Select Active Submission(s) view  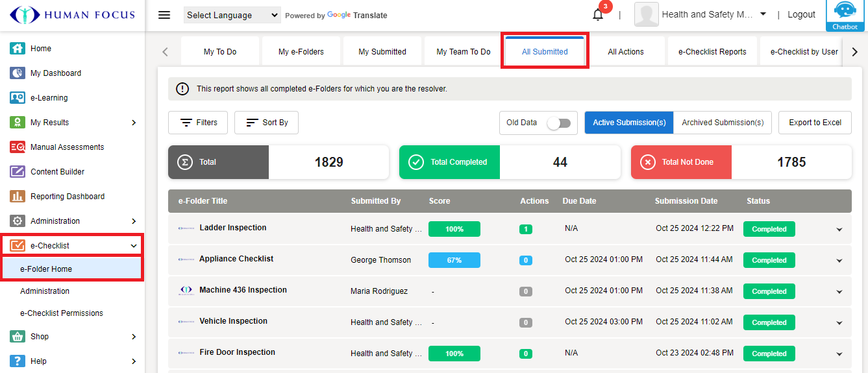pos(628,123)
